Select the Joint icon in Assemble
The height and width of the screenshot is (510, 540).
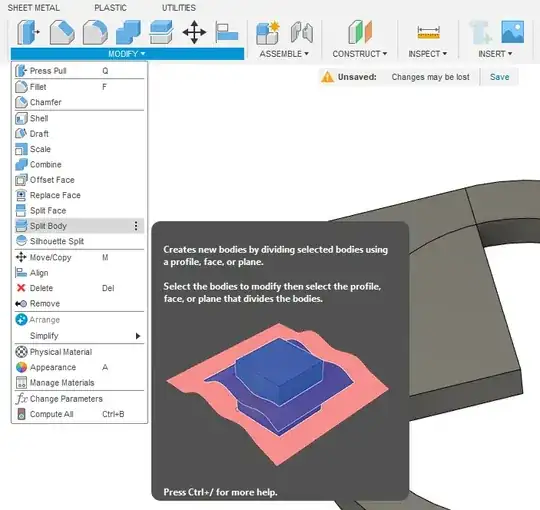(x=302, y=32)
